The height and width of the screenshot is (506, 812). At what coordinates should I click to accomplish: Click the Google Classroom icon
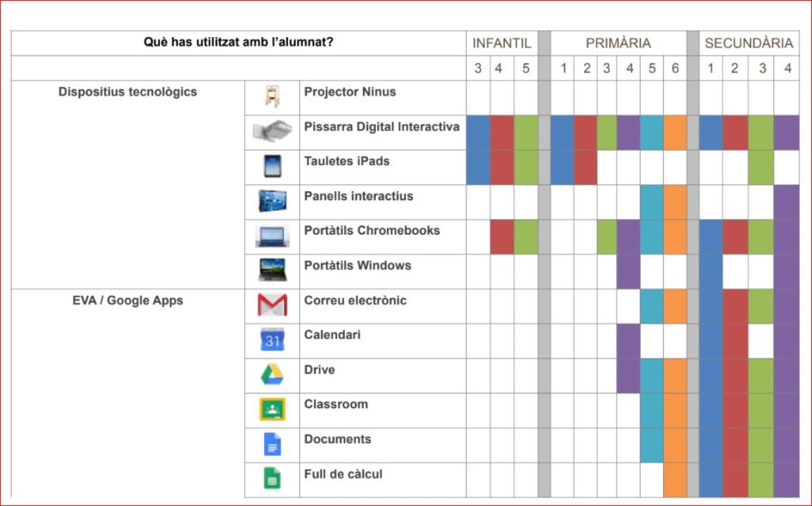click(272, 409)
